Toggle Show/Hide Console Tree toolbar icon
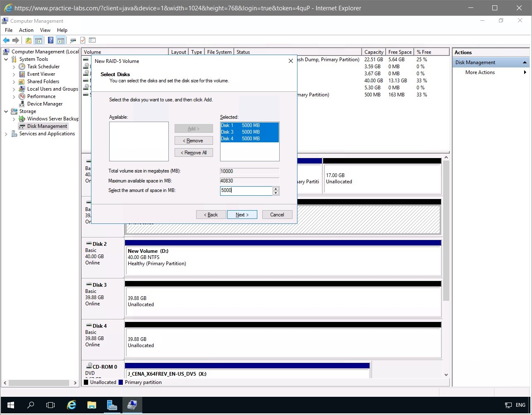The height and width of the screenshot is (415, 532). tap(38, 40)
